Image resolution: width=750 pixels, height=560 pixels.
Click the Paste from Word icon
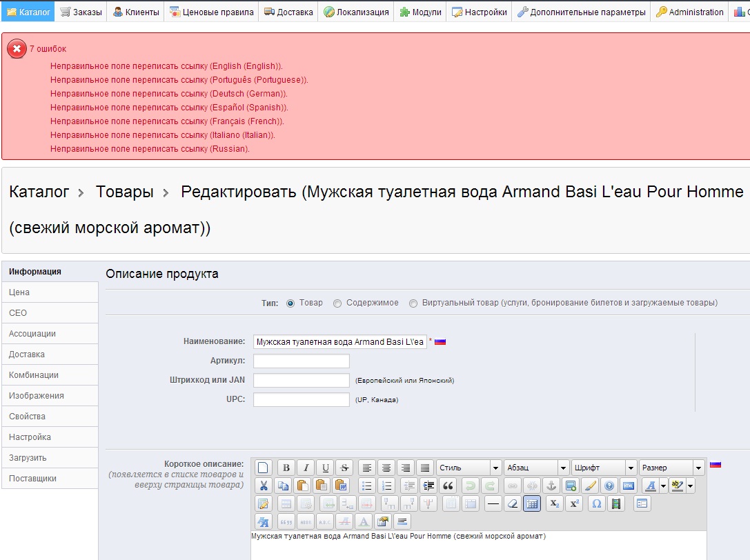[341, 486]
